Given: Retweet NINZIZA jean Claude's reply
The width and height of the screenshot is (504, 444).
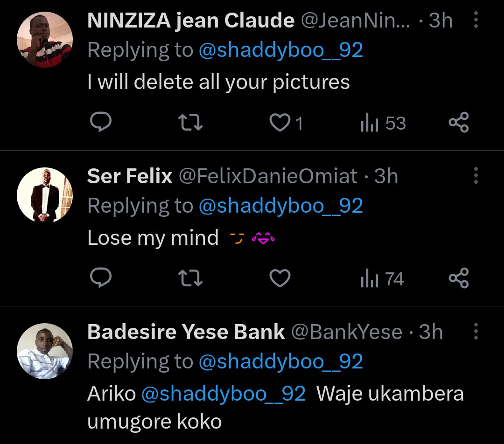Looking at the screenshot, I should point(190,123).
